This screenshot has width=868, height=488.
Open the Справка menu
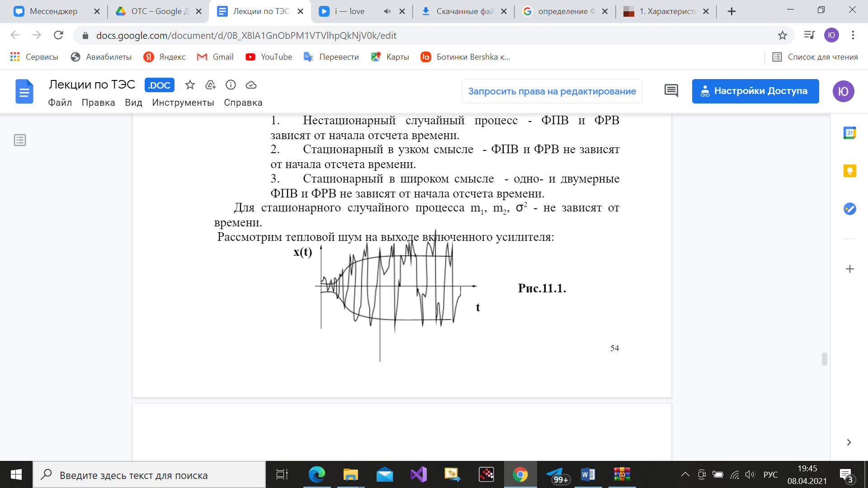(x=243, y=103)
